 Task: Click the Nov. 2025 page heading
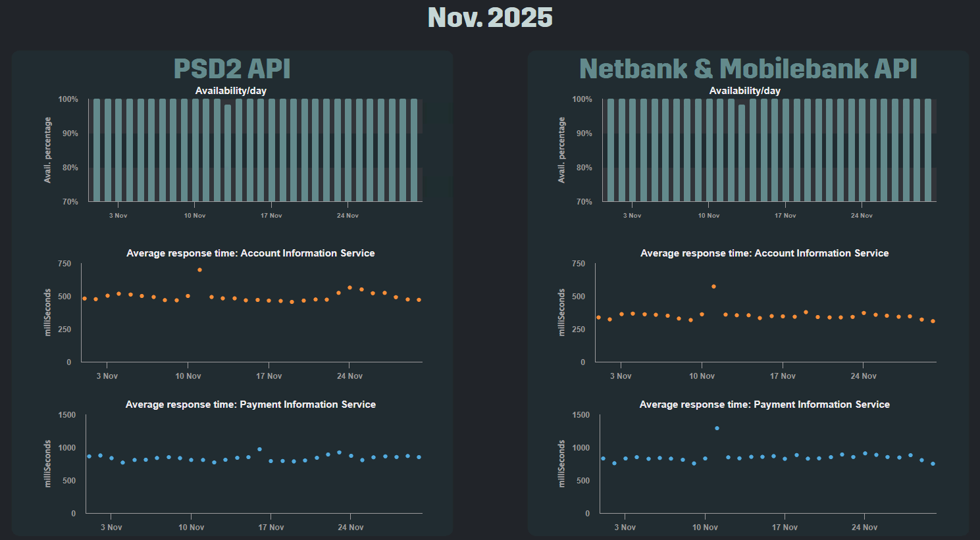pyautogui.click(x=490, y=18)
